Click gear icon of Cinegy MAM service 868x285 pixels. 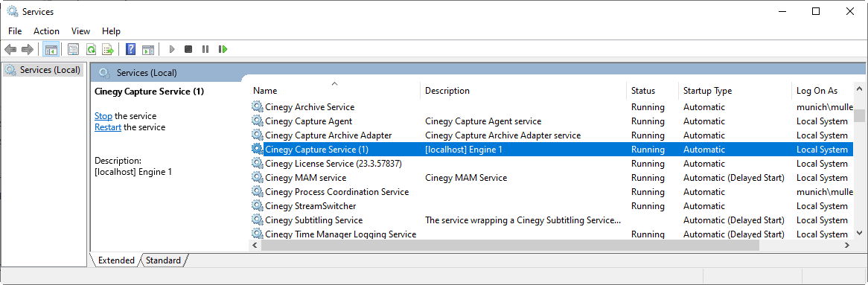257,178
